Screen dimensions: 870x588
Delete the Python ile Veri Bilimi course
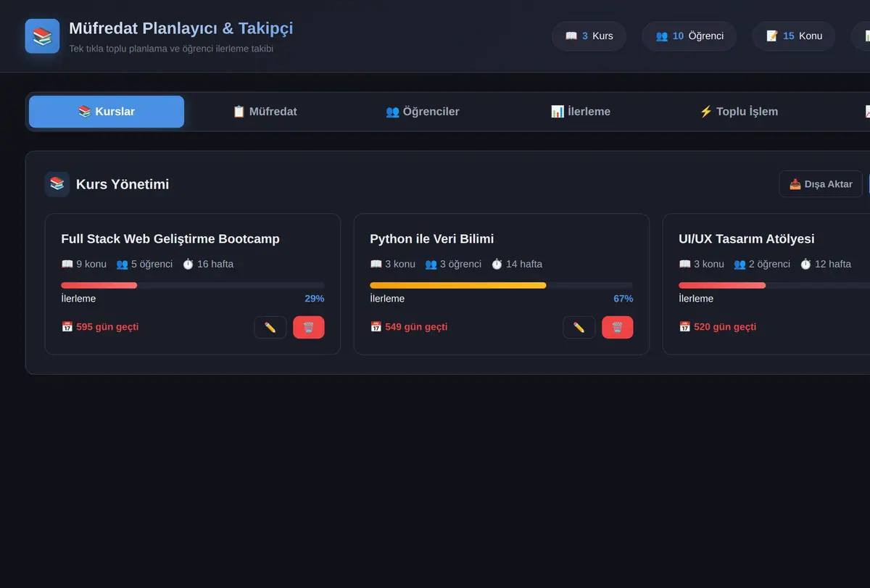tap(618, 327)
